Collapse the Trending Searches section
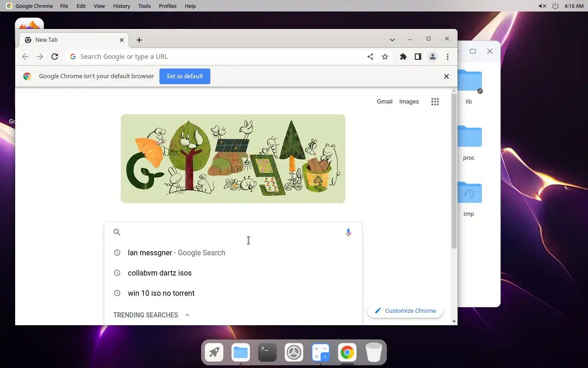 point(187,315)
